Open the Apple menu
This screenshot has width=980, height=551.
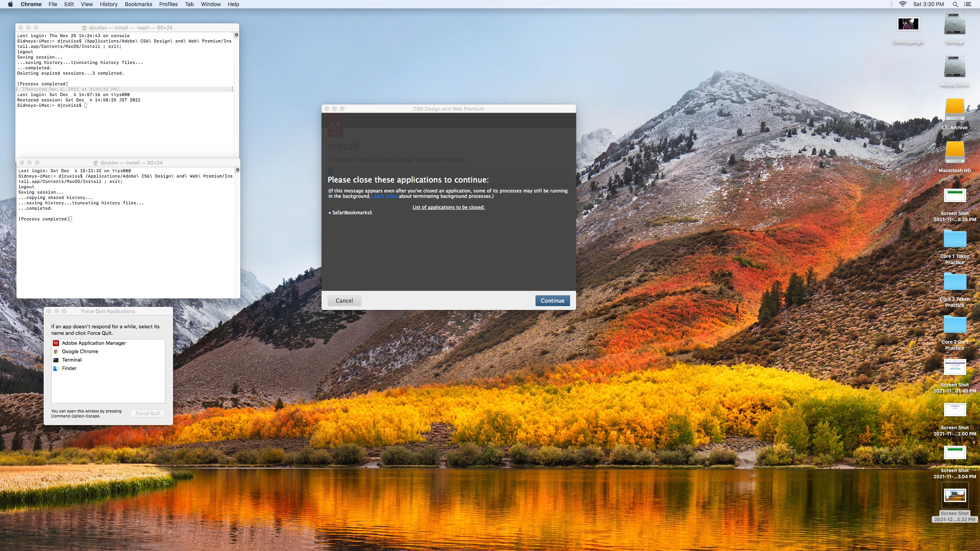[10, 4]
